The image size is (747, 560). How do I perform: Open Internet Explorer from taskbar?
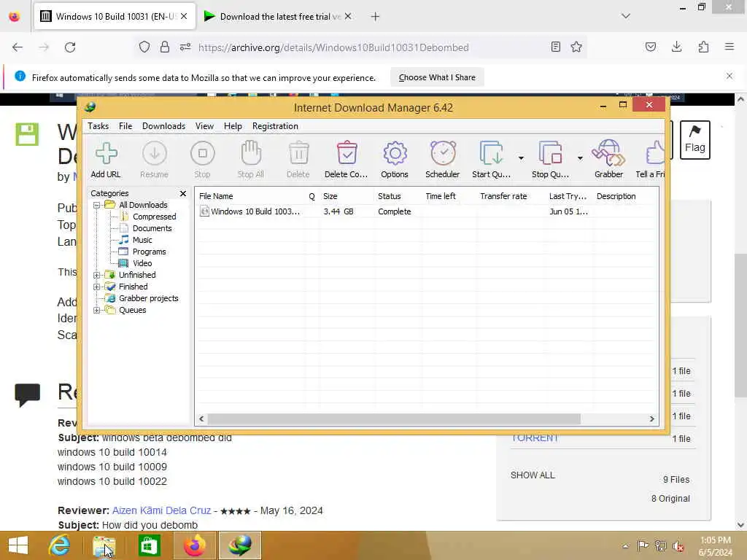point(59,545)
